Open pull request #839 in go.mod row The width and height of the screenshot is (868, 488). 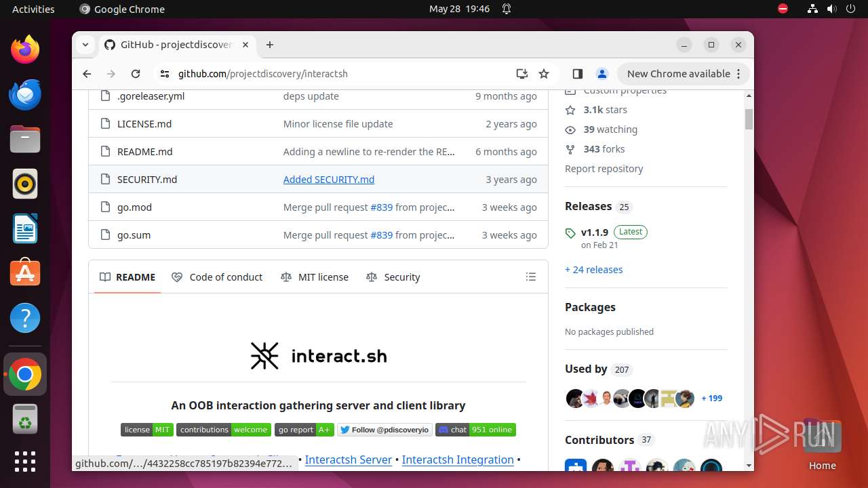(x=381, y=207)
